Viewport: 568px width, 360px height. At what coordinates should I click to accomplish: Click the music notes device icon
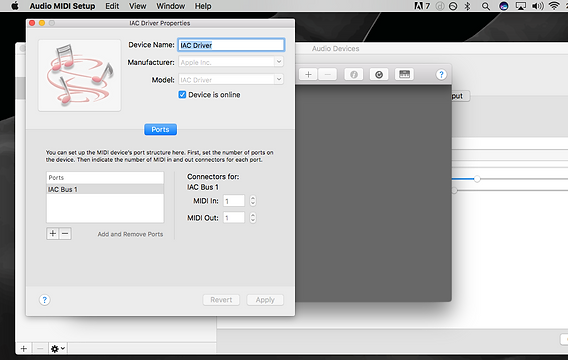pyautogui.click(x=80, y=75)
